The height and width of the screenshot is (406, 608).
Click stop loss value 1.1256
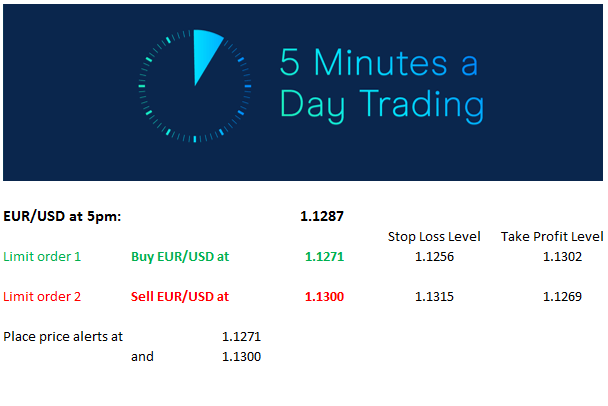434,257
